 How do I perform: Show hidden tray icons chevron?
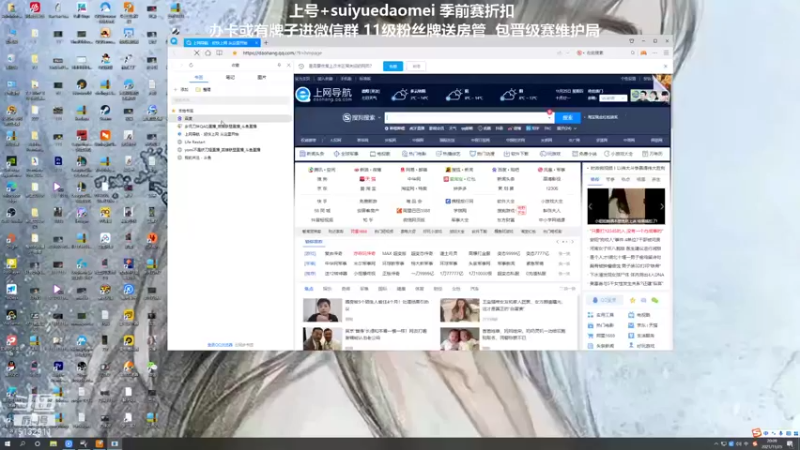pos(716,444)
